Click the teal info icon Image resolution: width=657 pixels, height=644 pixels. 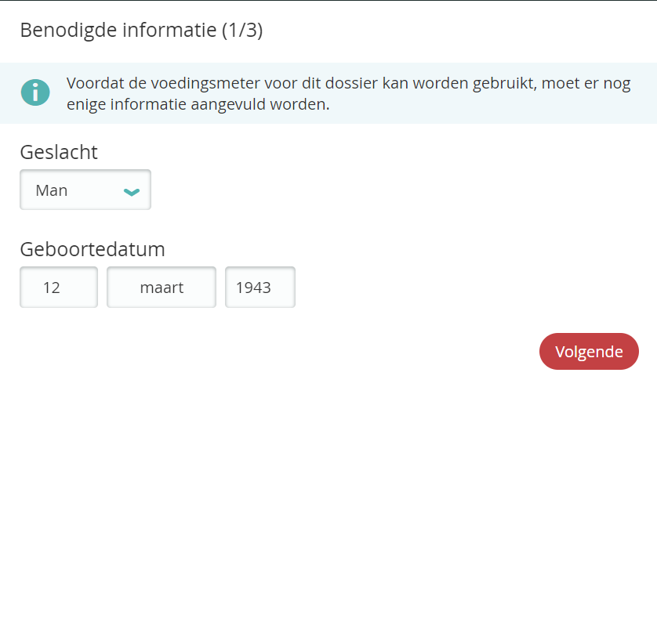(34, 92)
